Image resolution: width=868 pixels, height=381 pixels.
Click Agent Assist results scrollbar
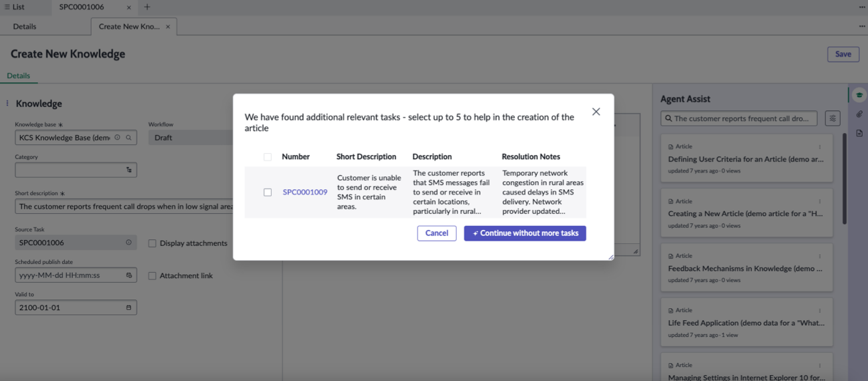click(845, 178)
